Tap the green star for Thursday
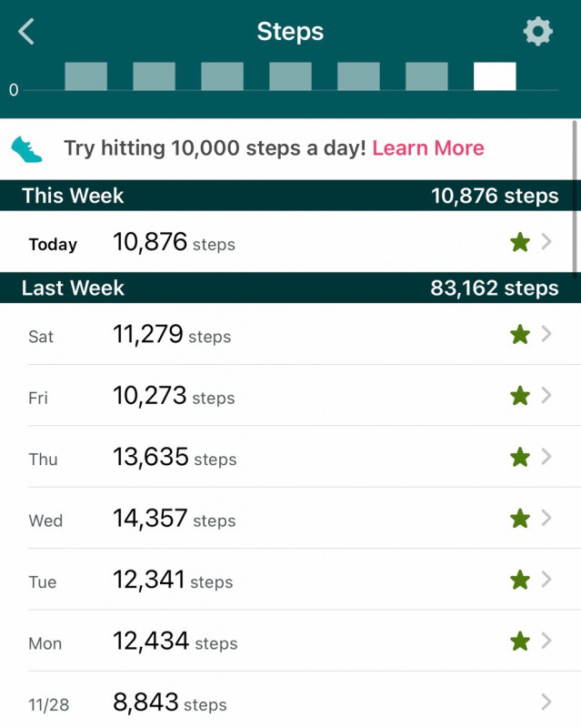Screen dimensions: 581x728 click(x=519, y=457)
